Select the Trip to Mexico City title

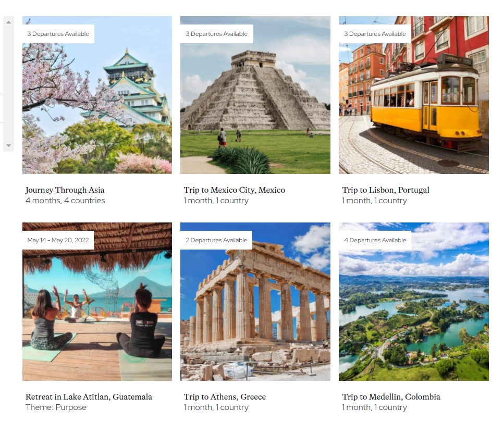[x=235, y=190]
